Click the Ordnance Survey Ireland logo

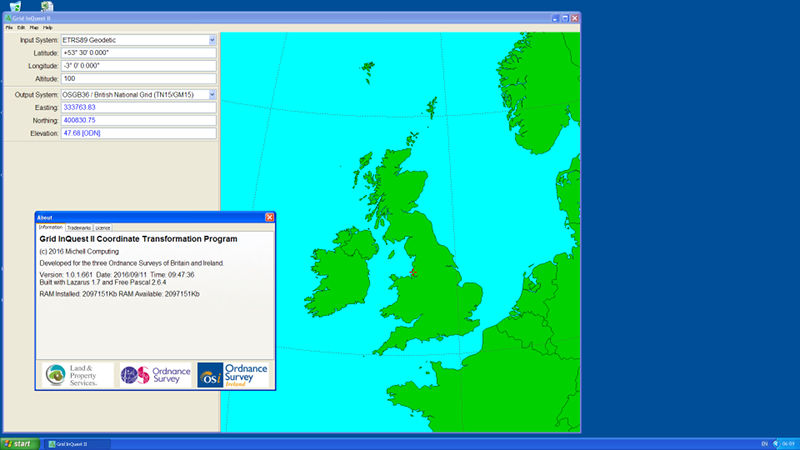pos(233,375)
